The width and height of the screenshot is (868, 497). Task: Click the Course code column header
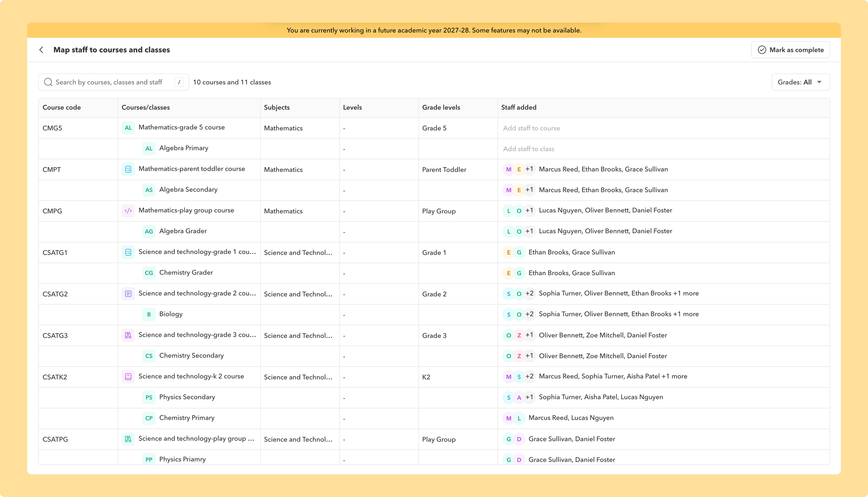[62, 107]
